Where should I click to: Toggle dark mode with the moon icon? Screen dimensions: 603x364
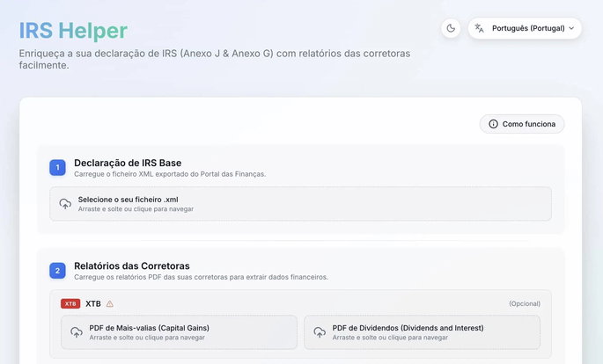pos(451,28)
